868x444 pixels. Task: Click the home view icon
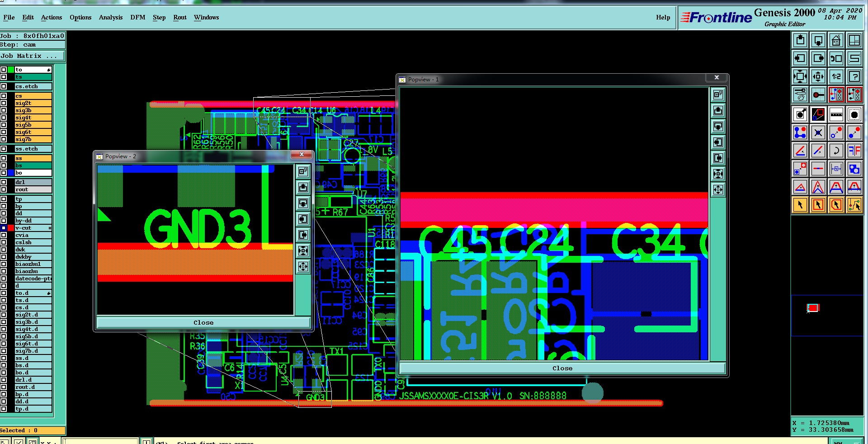click(x=836, y=41)
